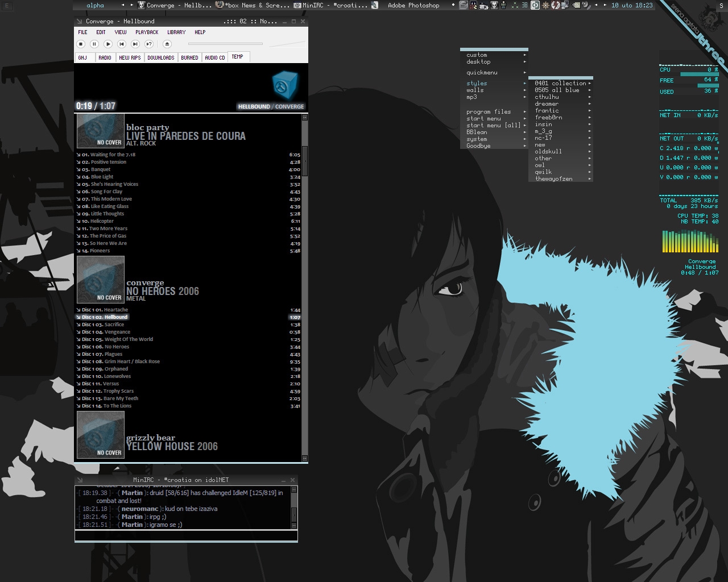Select the Temp playlist tab
728x582 pixels.
pos(238,57)
